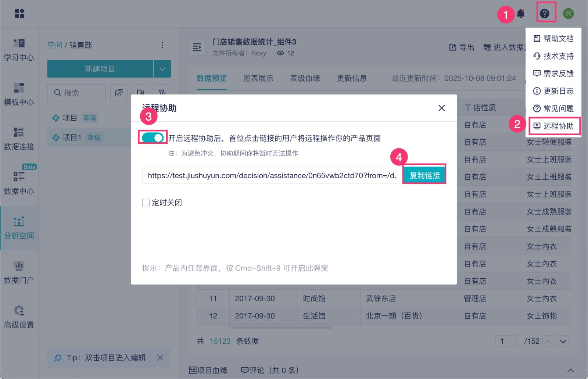Open the help question mark menu

pos(545,14)
